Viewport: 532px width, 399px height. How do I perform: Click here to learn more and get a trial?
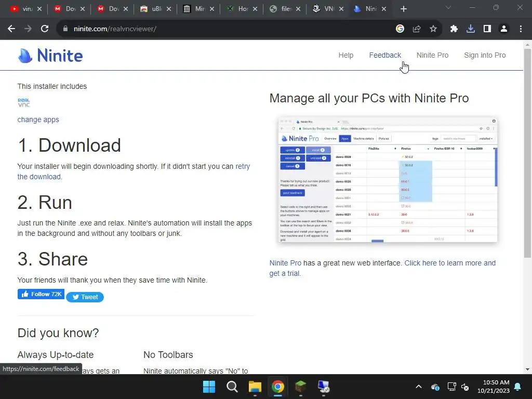click(450, 263)
